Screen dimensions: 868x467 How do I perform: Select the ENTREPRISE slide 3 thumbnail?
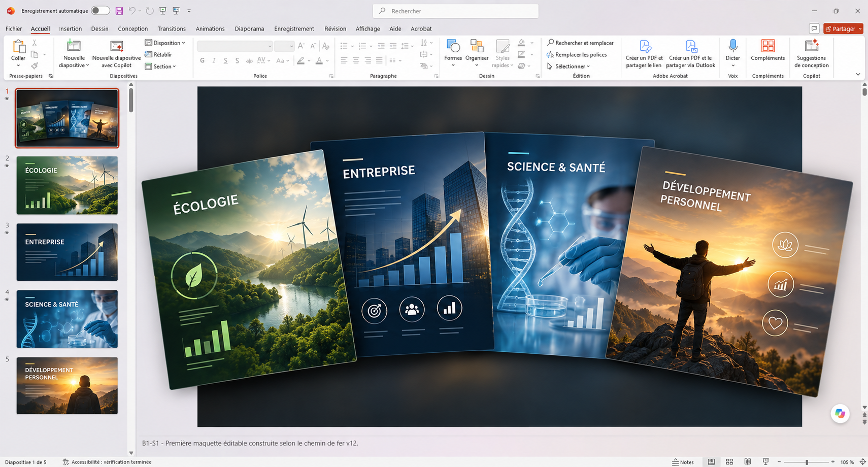(67, 252)
